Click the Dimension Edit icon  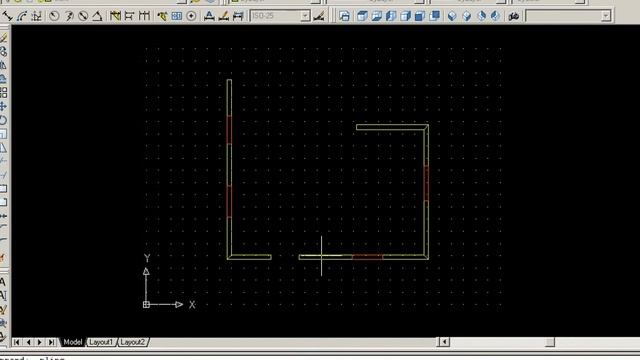209,16
